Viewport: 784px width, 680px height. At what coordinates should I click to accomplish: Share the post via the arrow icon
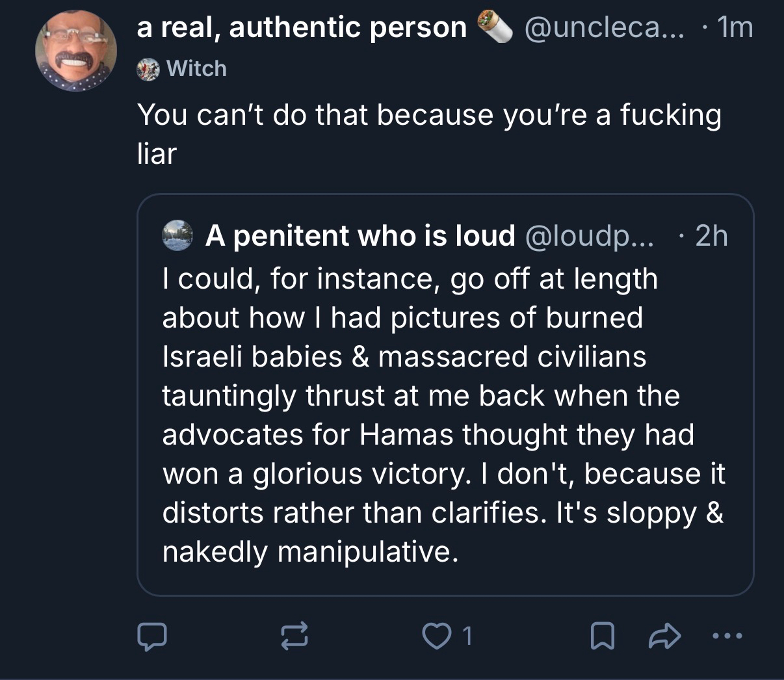[664, 636]
